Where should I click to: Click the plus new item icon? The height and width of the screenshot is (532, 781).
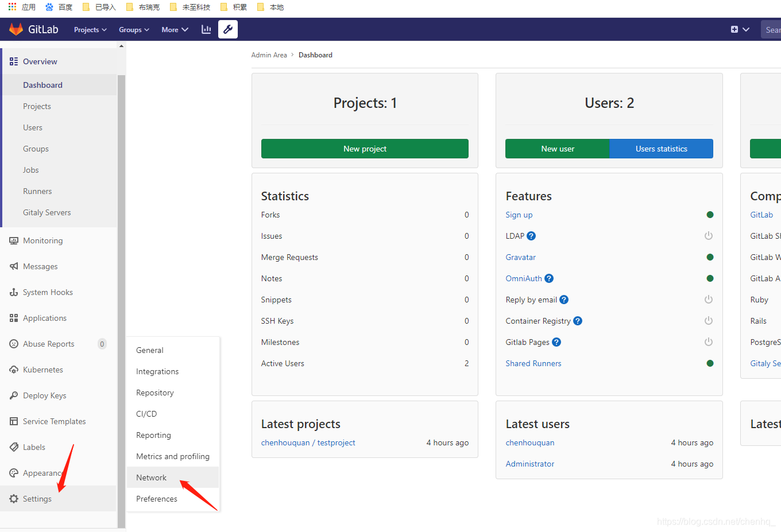[x=734, y=29]
